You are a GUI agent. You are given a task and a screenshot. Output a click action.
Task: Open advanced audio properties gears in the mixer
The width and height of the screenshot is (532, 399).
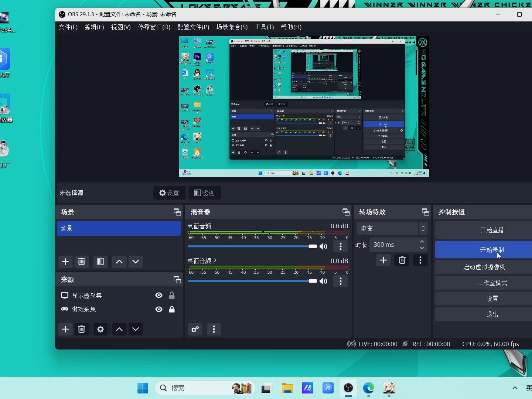pyautogui.click(x=195, y=329)
